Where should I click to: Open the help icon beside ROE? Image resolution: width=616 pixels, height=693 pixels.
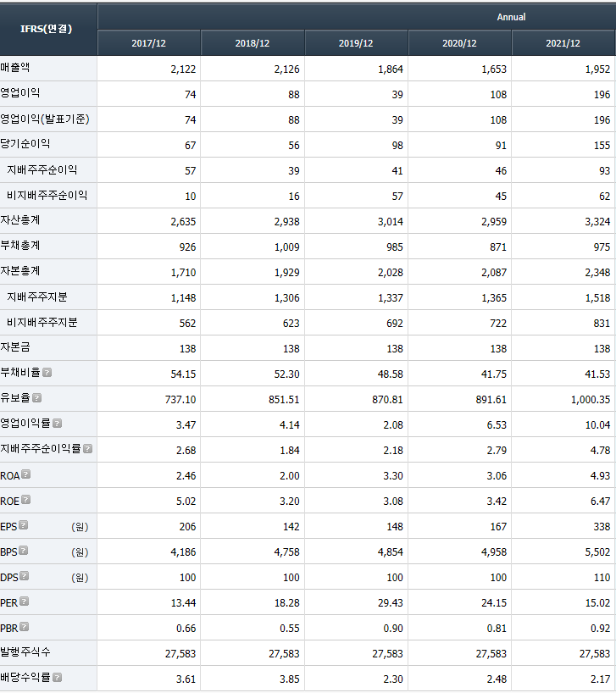click(26, 500)
